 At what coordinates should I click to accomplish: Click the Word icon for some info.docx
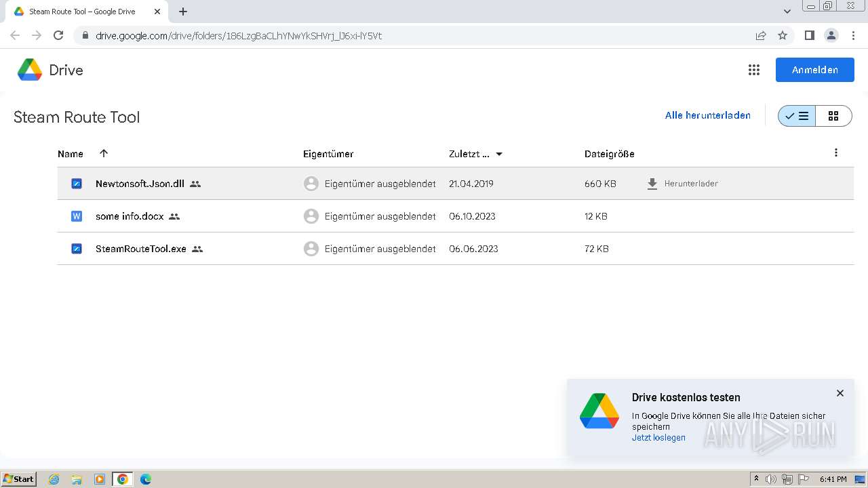(x=77, y=216)
